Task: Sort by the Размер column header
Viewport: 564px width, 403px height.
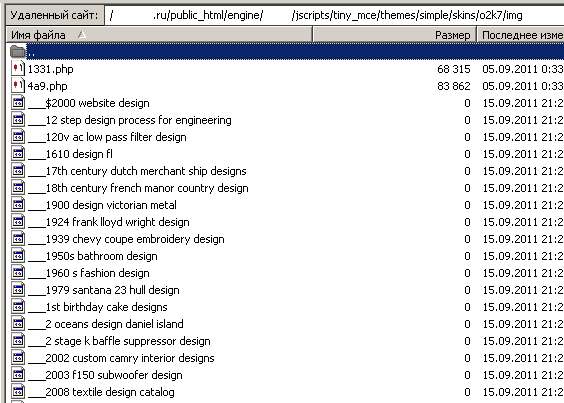Action: pos(395,35)
